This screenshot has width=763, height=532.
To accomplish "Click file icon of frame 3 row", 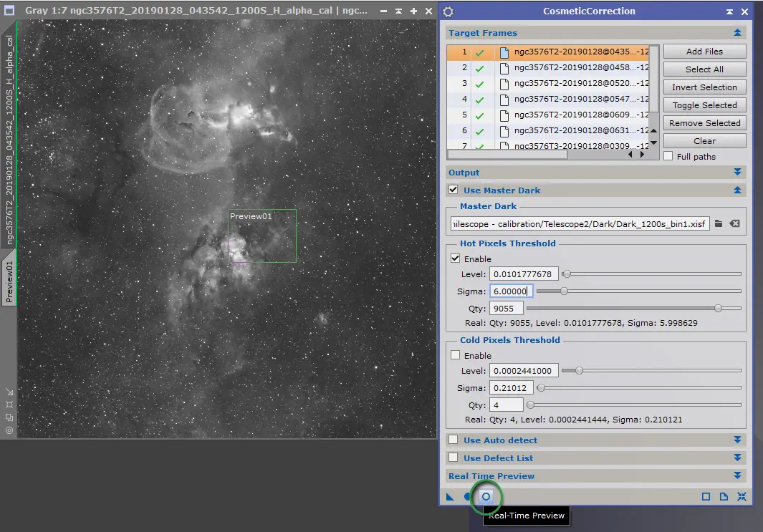I will tap(504, 84).
